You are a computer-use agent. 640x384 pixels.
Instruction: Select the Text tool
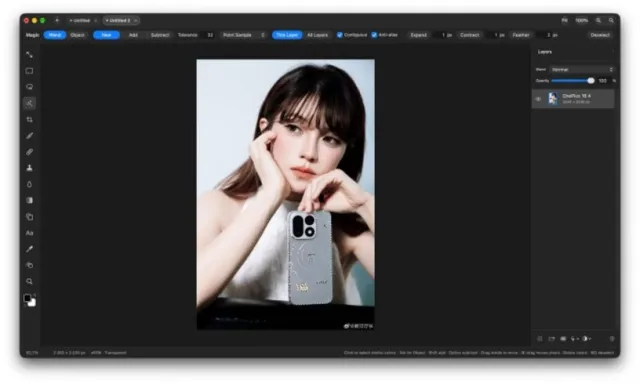click(x=29, y=233)
